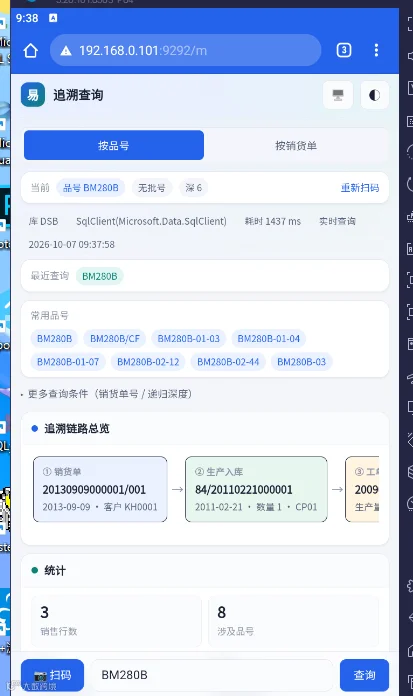Switch to the 按销货单 tab
The image size is (413, 696).
click(296, 145)
